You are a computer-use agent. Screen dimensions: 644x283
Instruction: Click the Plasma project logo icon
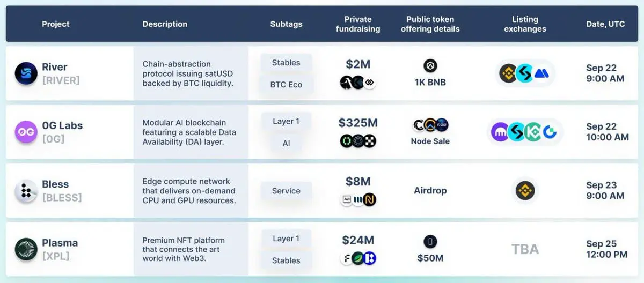click(26, 249)
